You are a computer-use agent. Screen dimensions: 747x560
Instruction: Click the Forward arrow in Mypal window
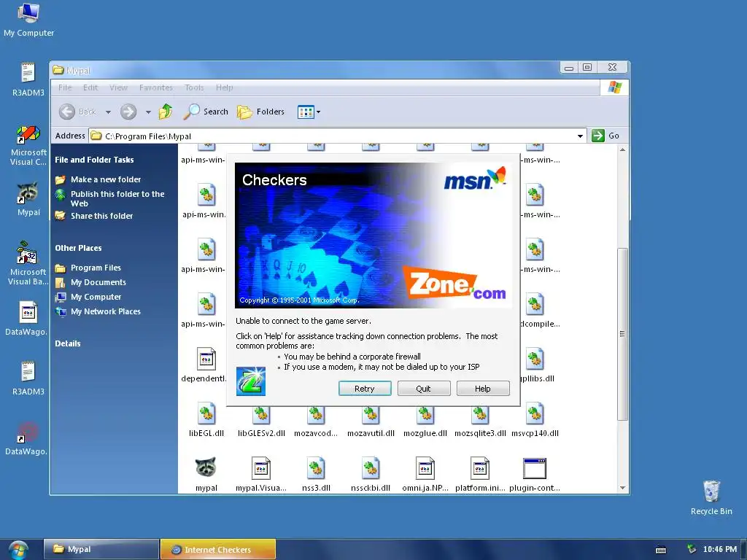pos(128,112)
